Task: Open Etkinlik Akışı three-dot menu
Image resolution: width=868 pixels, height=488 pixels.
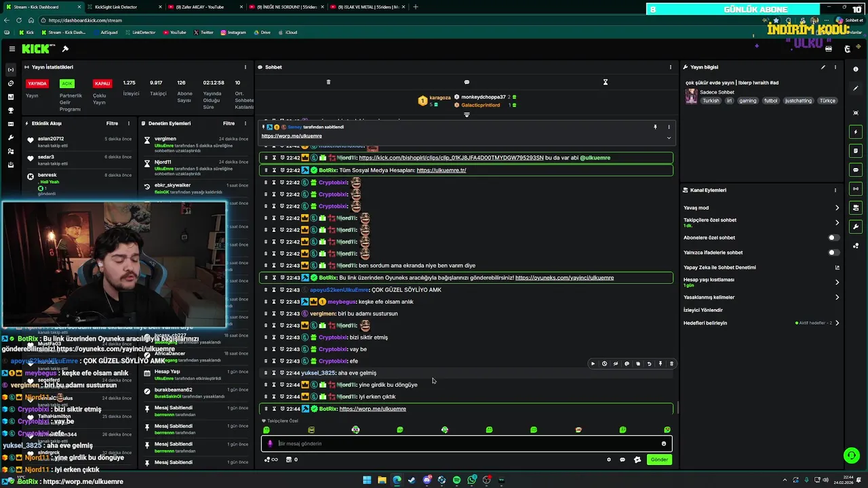Action: [x=129, y=123]
